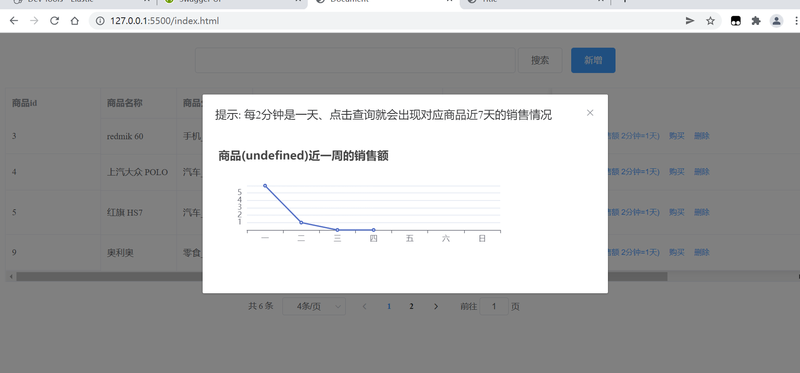Click the horizontal table scrollbar

tap(342, 277)
